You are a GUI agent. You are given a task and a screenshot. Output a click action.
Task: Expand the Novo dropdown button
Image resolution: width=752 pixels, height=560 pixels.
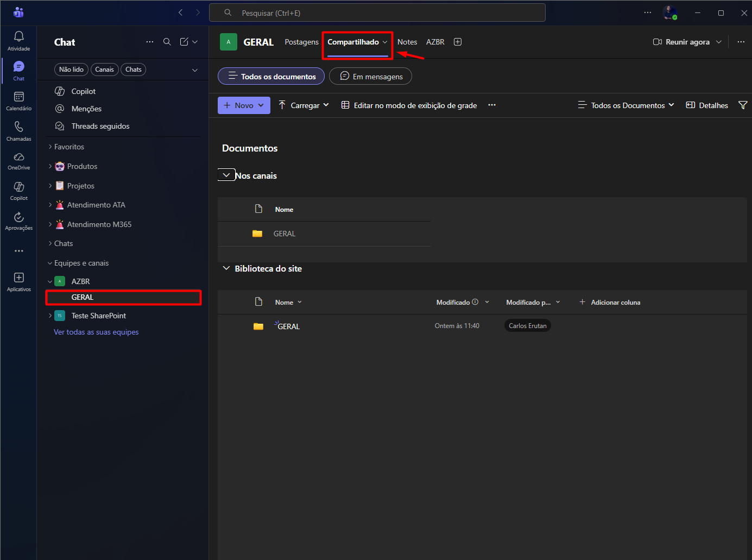244,105
